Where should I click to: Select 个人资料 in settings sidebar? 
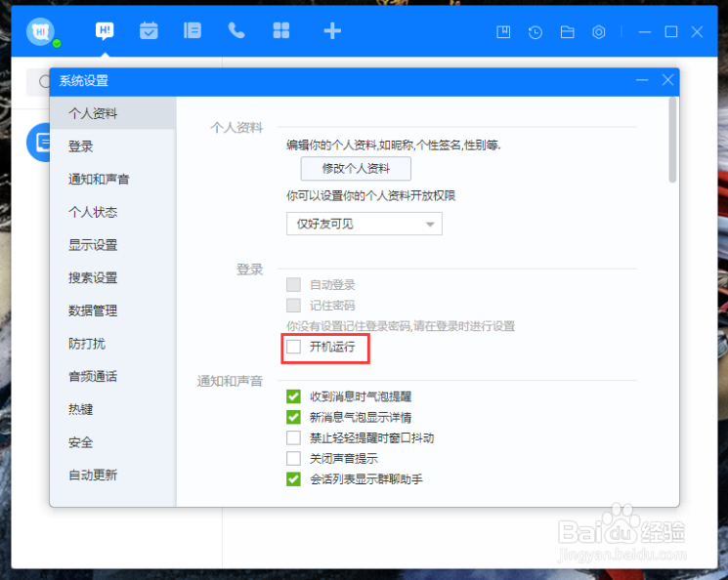pyautogui.click(x=112, y=113)
